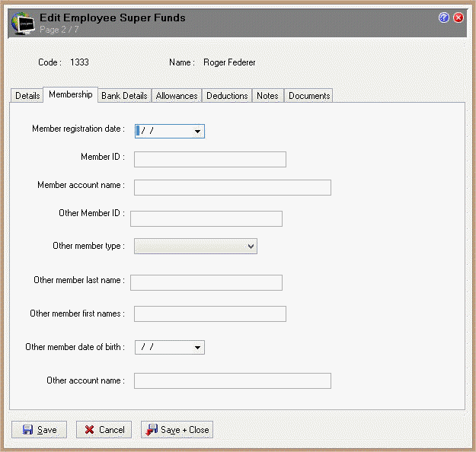The image size is (476, 452).
Task: Expand the Other member date of birth picker
Action: tap(197, 348)
